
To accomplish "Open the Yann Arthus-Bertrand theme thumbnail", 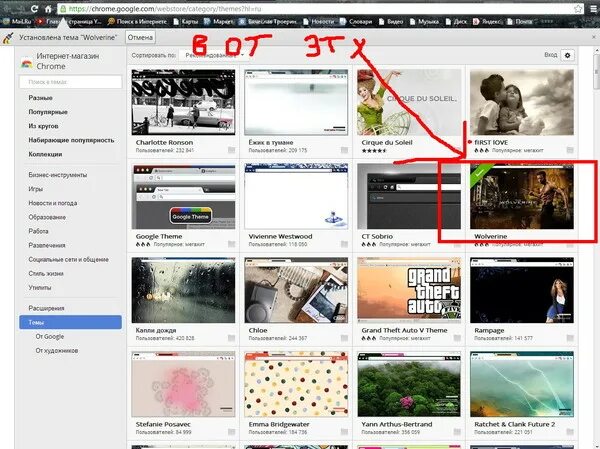I will 409,384.
